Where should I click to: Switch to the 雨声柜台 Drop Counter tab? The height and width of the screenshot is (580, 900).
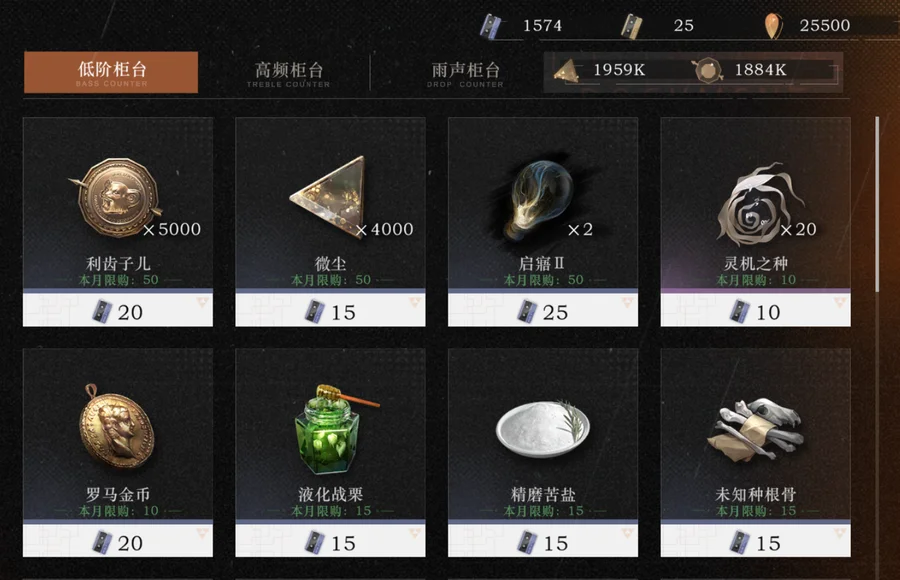(x=465, y=73)
